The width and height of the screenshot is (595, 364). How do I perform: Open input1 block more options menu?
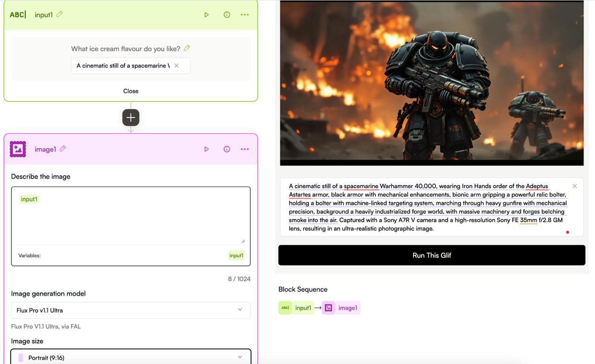[x=245, y=15]
